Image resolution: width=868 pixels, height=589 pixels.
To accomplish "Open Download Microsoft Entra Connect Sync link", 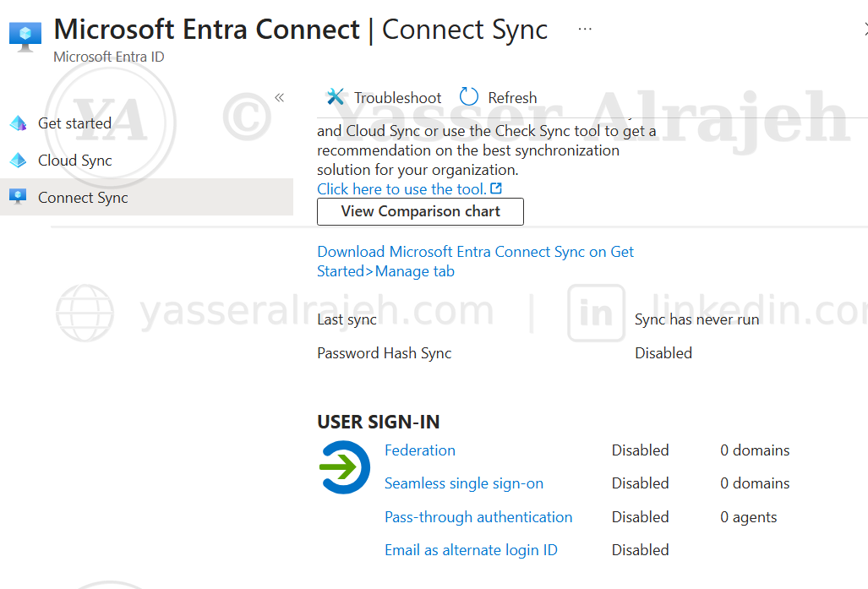I will pyautogui.click(x=475, y=261).
